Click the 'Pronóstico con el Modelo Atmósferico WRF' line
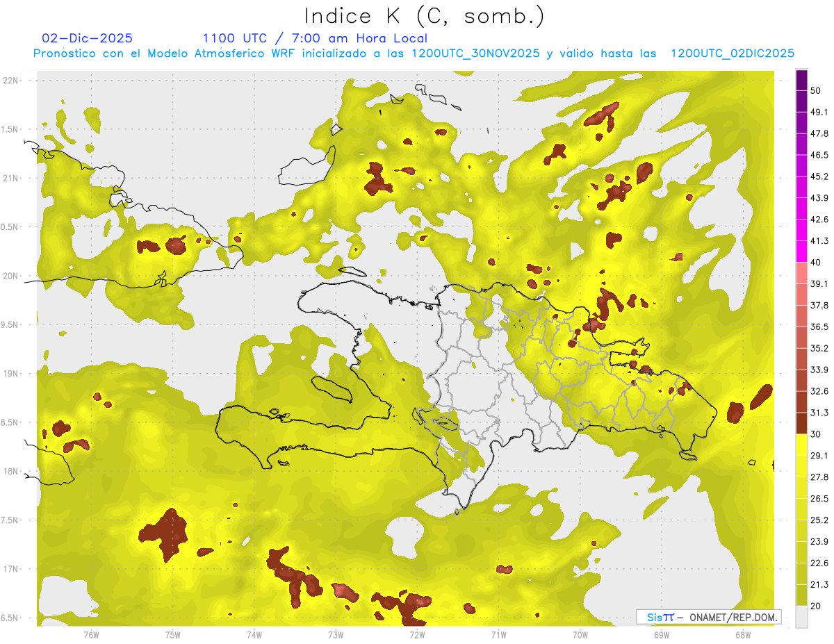This screenshot has width=834, height=644. tap(414, 53)
